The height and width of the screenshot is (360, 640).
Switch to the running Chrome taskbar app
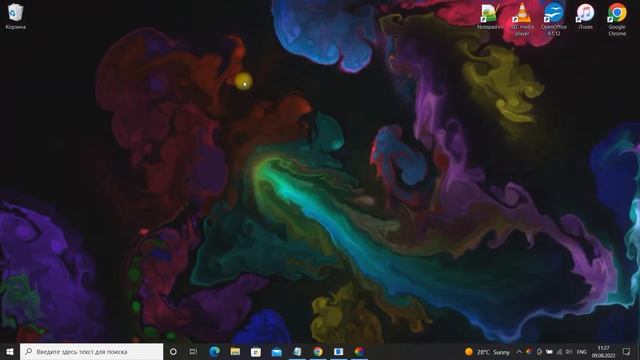point(318,351)
